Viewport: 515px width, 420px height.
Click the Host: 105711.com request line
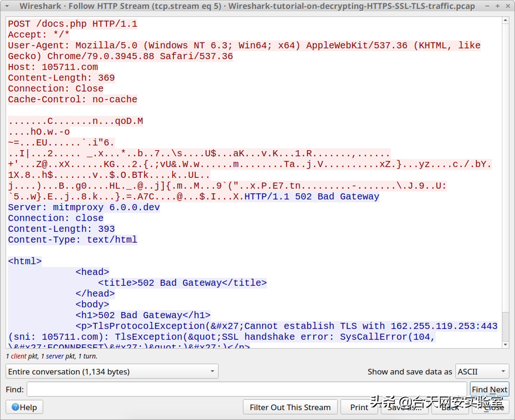[53, 67]
